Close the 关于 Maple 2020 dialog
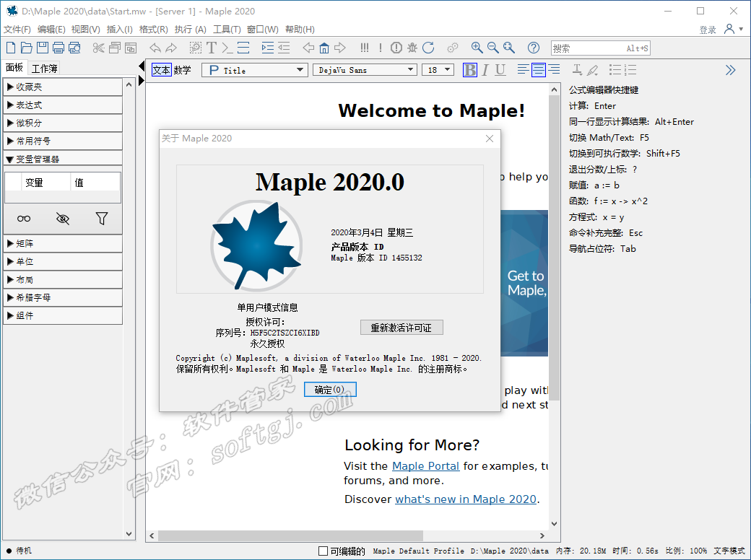751x560 pixels. click(x=490, y=139)
